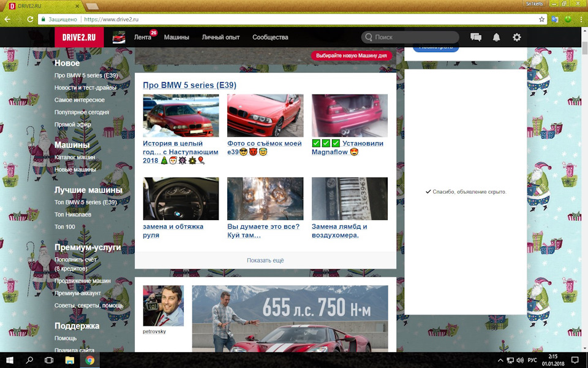Open sidebar Топ 100 link
This screenshot has width=588, height=368.
[65, 227]
